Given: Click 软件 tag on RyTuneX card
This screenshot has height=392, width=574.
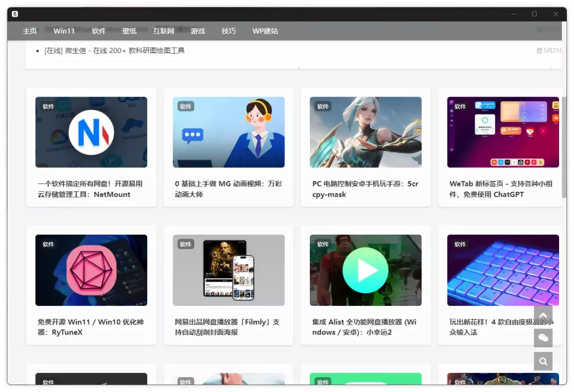Looking at the screenshot, I should coord(48,244).
